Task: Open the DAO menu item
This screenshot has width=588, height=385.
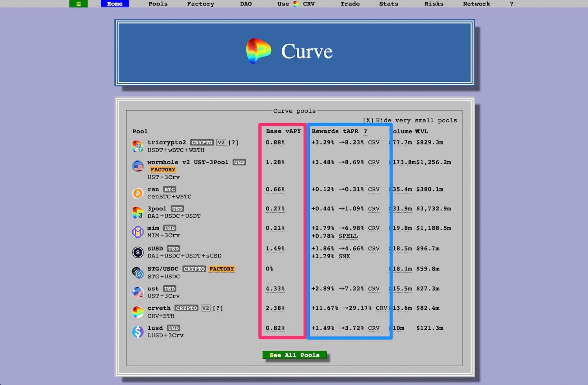Action: point(246,4)
